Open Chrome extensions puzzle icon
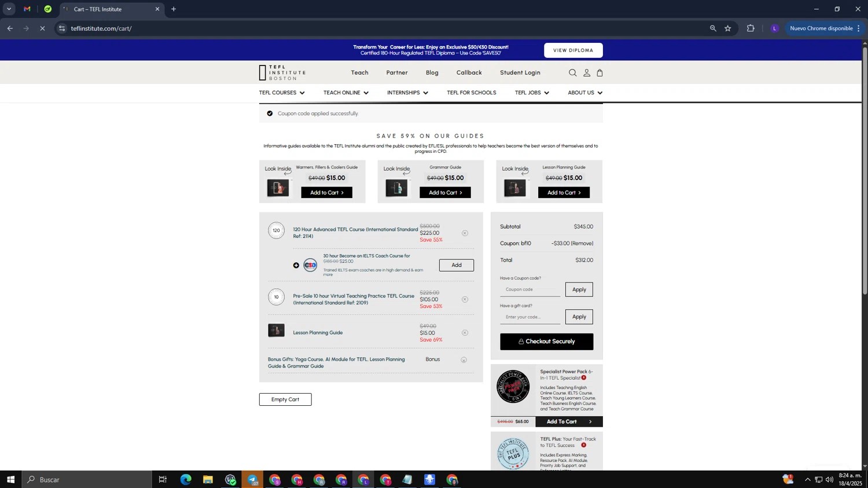The image size is (868, 488). click(x=751, y=28)
